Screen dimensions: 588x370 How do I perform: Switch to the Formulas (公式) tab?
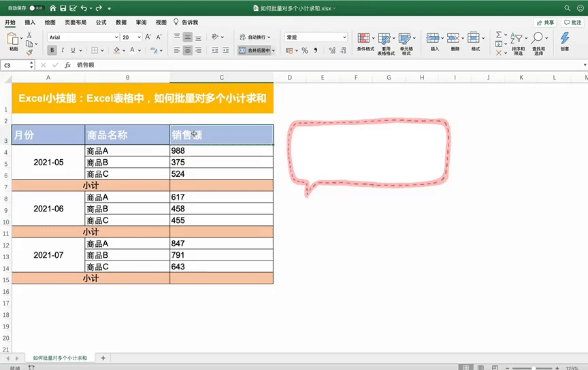(101, 22)
